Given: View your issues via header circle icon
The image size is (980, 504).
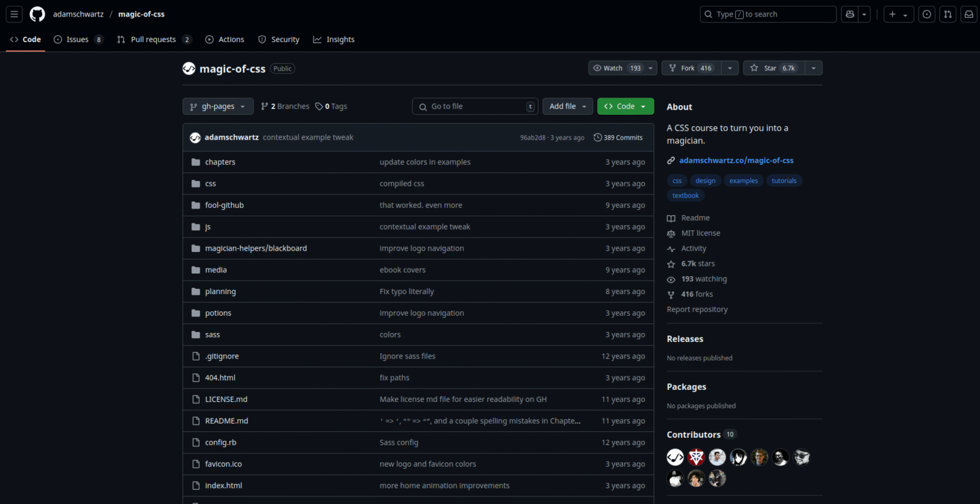Looking at the screenshot, I should 926,14.
